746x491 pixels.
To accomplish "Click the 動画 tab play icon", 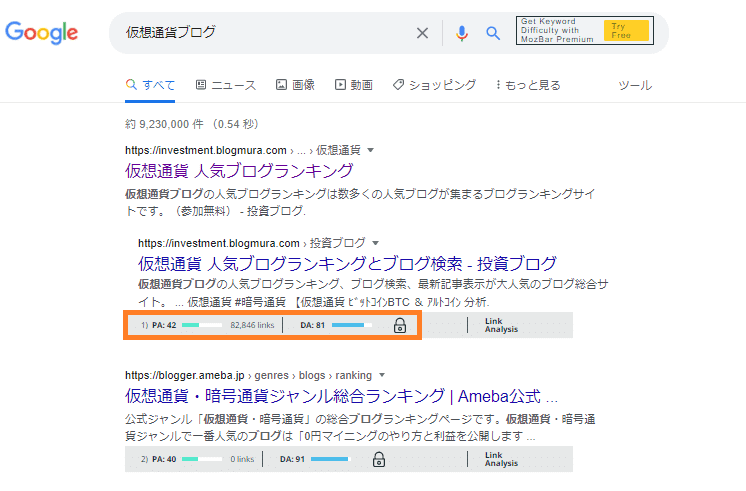I will [340, 85].
